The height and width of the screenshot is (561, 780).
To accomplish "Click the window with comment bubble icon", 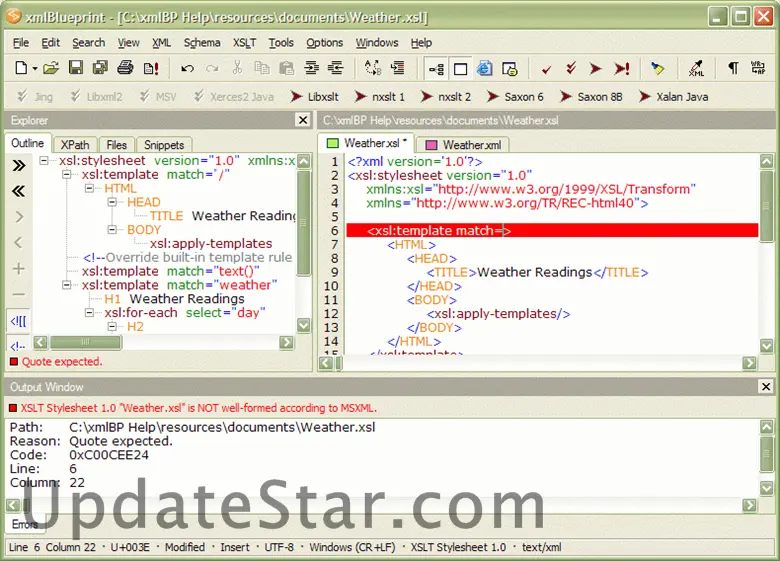I will click(510, 69).
